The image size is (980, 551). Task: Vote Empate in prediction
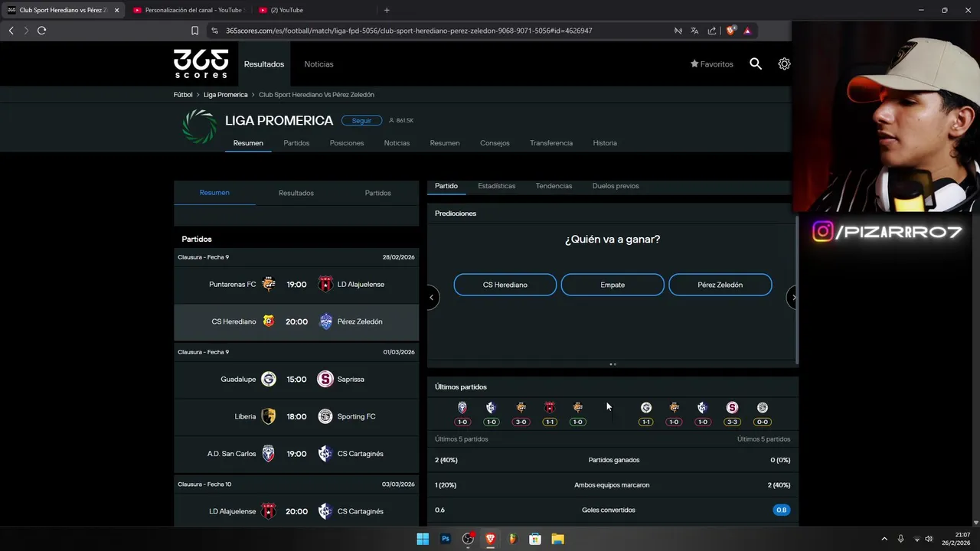point(612,285)
